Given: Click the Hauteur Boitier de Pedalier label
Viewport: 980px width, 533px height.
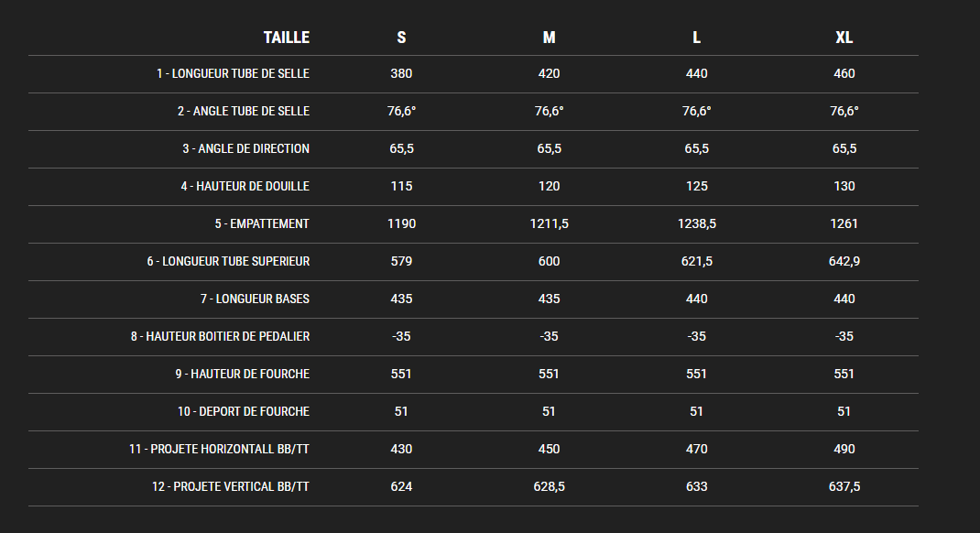Looking at the screenshot, I should coord(220,336).
